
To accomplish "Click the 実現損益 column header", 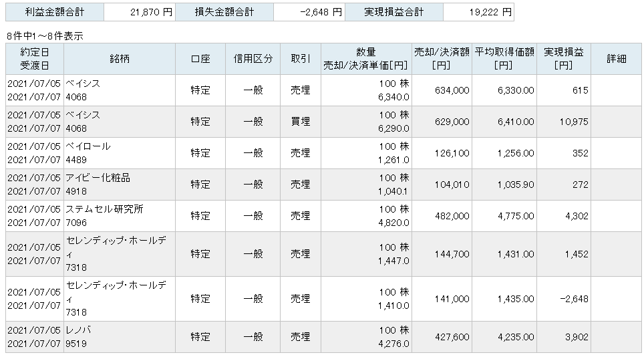I will point(564,59).
